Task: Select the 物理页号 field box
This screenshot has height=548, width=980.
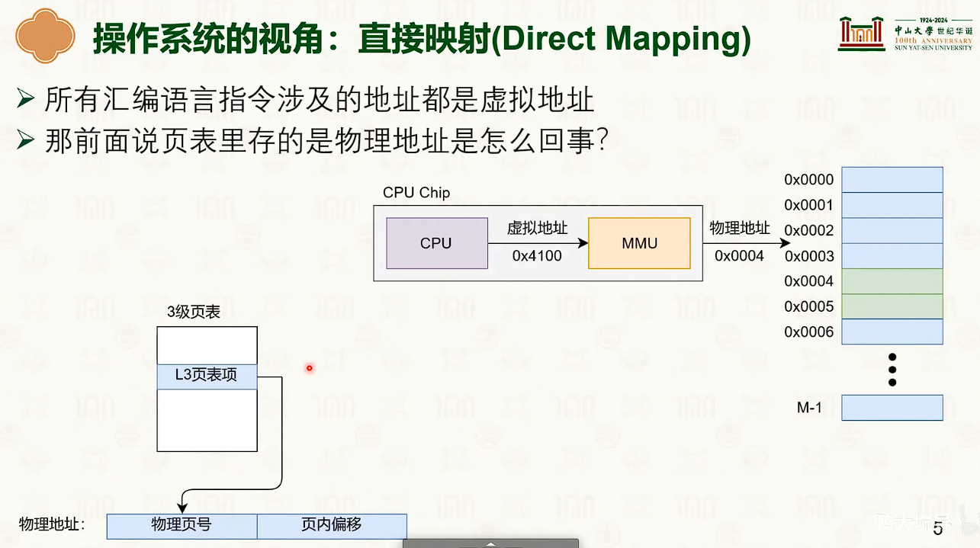Action: coord(182,526)
